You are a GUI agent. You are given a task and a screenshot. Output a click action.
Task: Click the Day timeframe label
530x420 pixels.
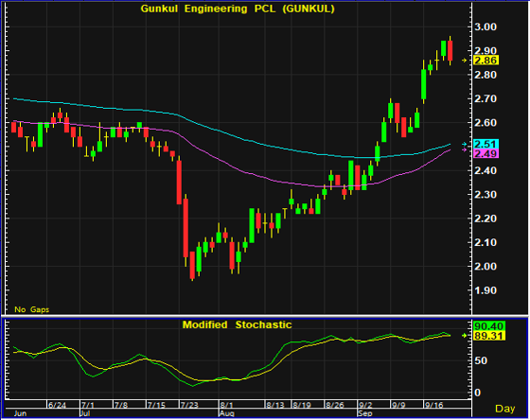click(x=505, y=409)
